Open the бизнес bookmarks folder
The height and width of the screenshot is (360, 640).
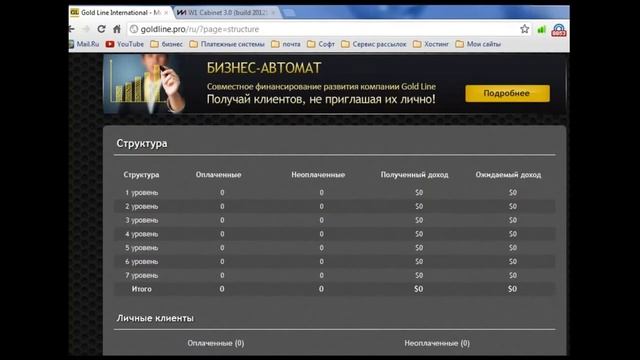coord(167,44)
